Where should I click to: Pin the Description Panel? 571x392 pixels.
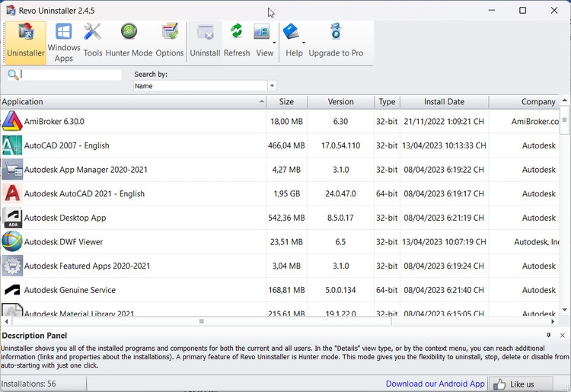(548, 335)
